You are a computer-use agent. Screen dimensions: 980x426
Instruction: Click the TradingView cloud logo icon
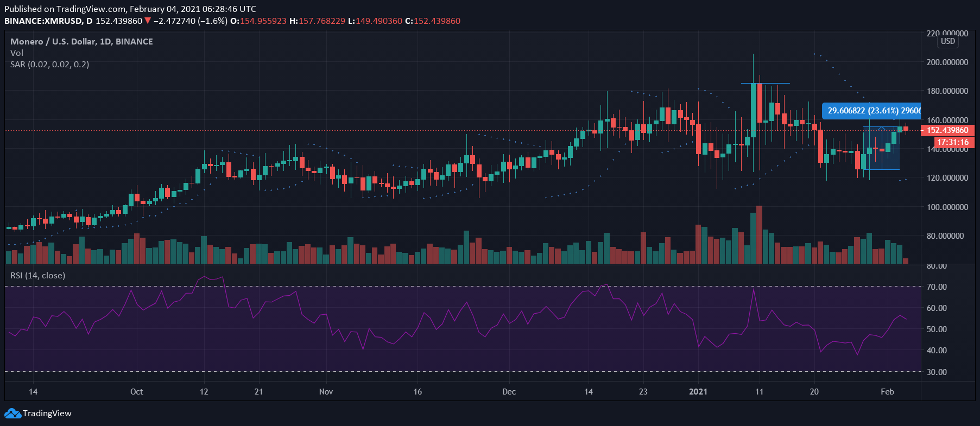pos(12,414)
